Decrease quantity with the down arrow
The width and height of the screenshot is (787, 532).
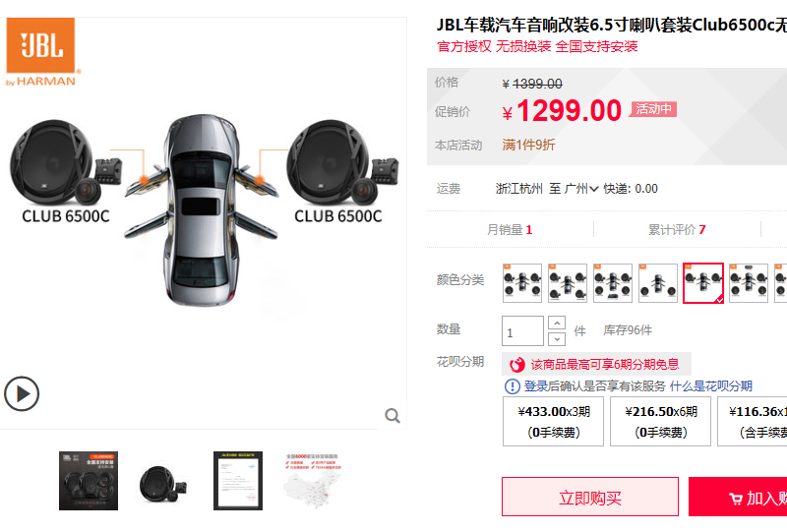click(x=557, y=339)
